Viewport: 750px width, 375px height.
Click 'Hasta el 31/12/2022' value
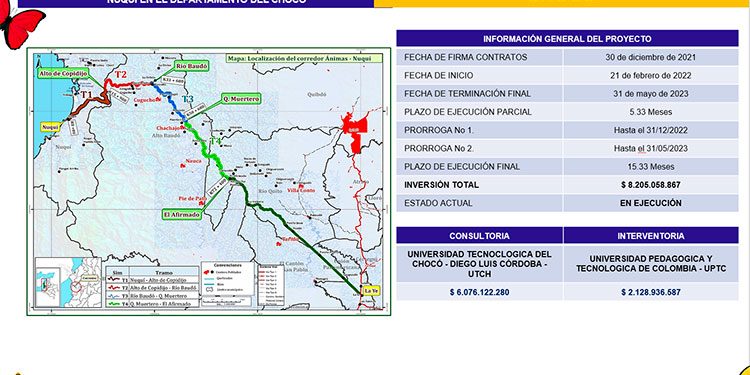pyautogui.click(x=651, y=130)
